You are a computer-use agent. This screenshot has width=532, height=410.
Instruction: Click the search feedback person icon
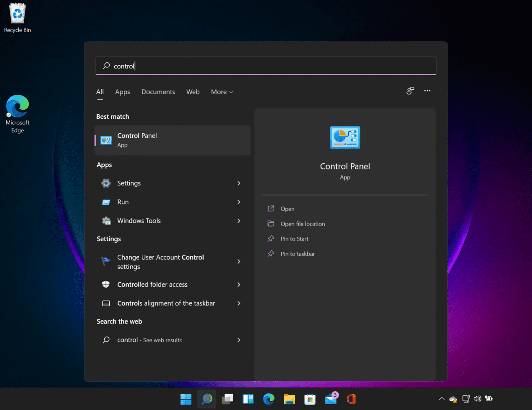(410, 91)
